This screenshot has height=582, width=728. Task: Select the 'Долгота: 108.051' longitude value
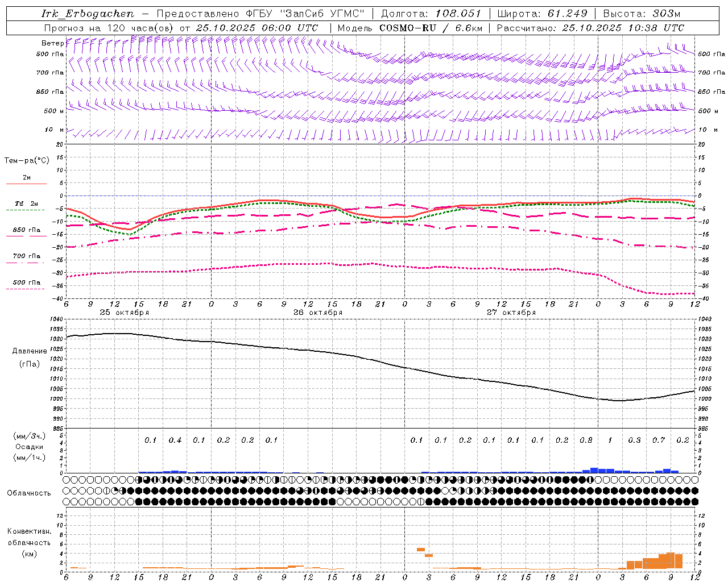tap(431, 14)
